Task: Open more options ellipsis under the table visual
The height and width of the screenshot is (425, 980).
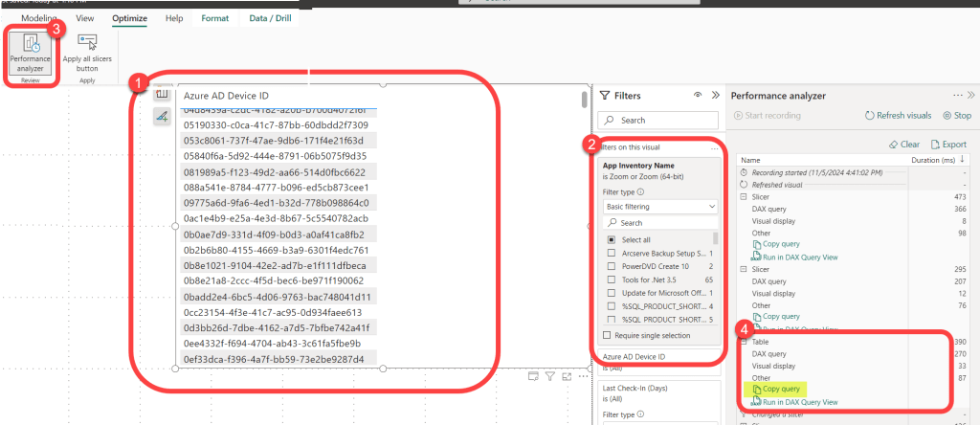Action: pos(583,376)
